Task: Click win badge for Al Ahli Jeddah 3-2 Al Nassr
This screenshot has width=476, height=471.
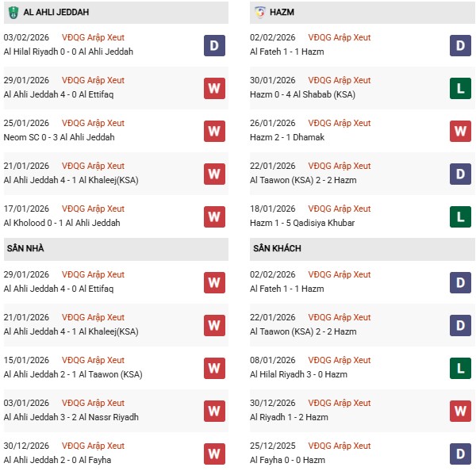Action: point(214,411)
